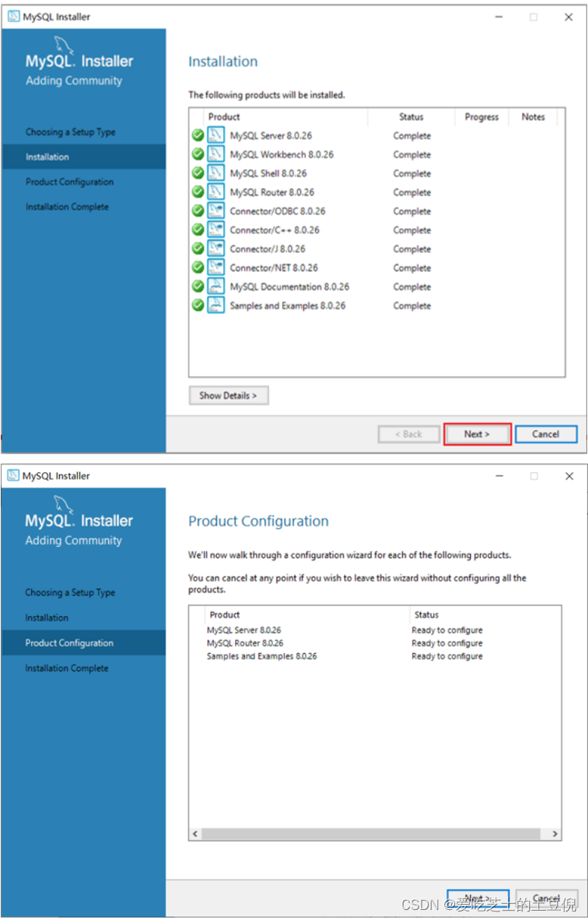Image resolution: width=588 pixels, height=919 pixels.
Task: Click 'Connector/ODBC 8.0.26' text in Installation list
Action: coord(277,211)
